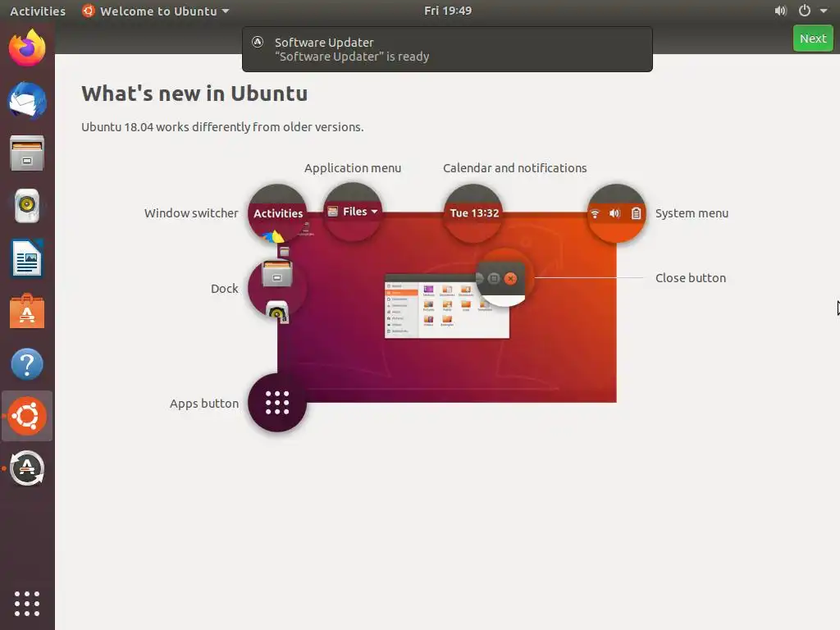Click the system menu bubble with Wi-Fi icon

click(x=616, y=213)
